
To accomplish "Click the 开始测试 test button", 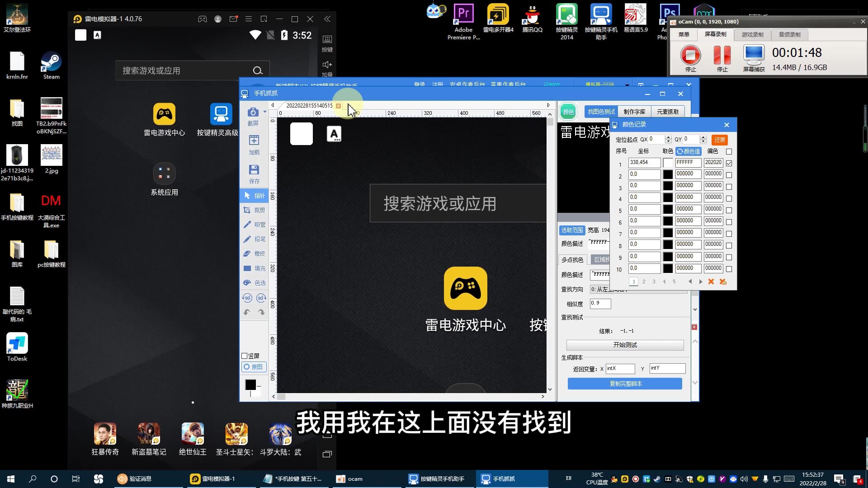I will tap(625, 345).
